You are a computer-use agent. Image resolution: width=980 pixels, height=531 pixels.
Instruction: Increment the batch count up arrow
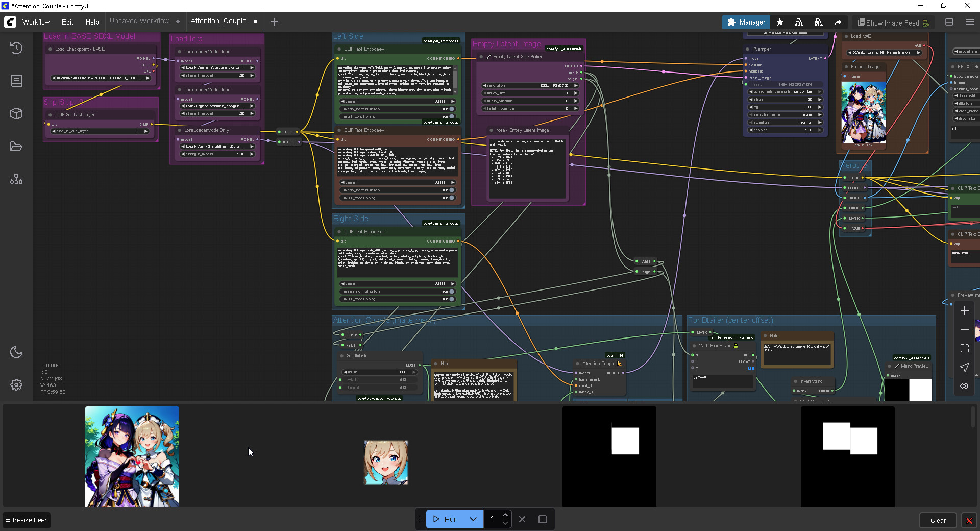coord(505,515)
